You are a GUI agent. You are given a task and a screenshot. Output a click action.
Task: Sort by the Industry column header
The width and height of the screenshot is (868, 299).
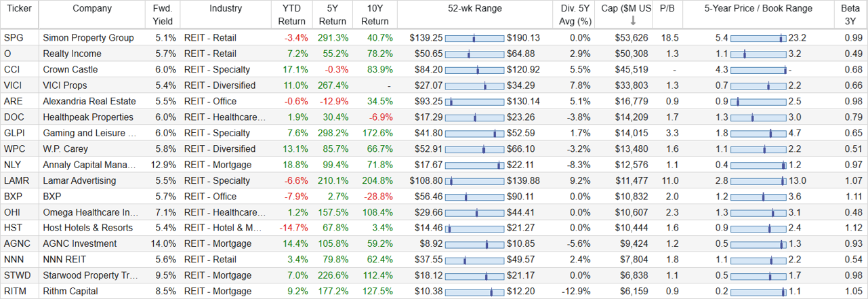pos(226,9)
